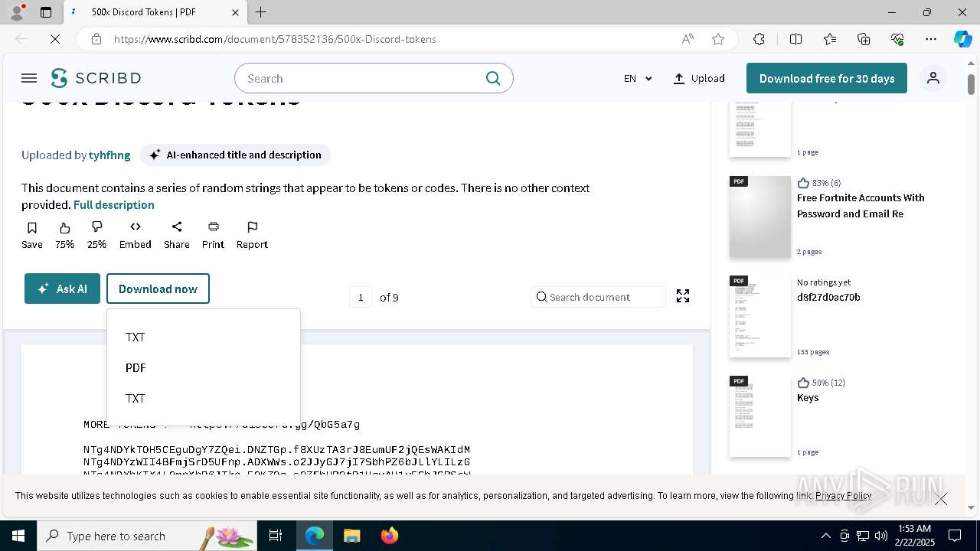Focus the Scribd search field

360,78
